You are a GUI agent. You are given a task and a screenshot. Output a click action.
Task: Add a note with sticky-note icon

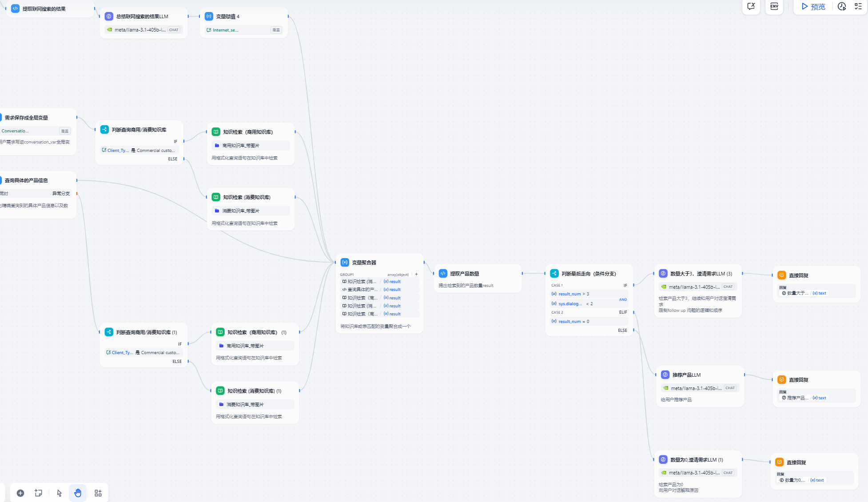click(x=39, y=493)
